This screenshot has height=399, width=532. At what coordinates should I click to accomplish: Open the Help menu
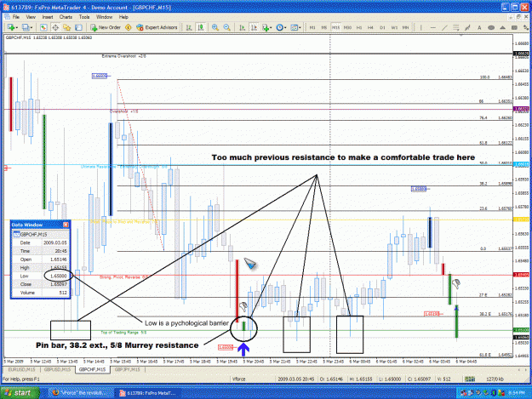pos(123,17)
